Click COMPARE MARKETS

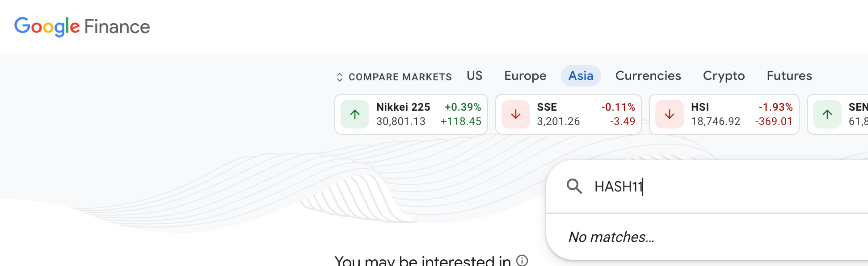click(x=400, y=76)
